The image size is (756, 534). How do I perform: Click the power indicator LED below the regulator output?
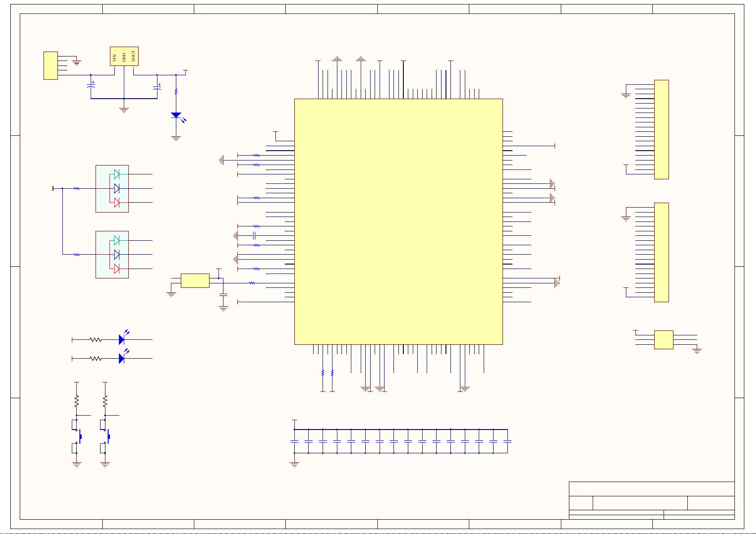click(x=176, y=115)
